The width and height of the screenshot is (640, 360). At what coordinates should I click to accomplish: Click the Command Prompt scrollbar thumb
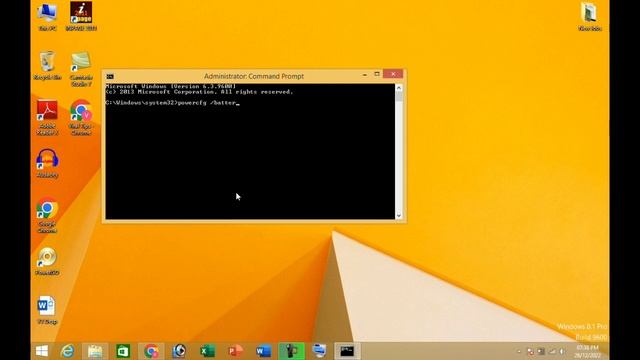399,97
